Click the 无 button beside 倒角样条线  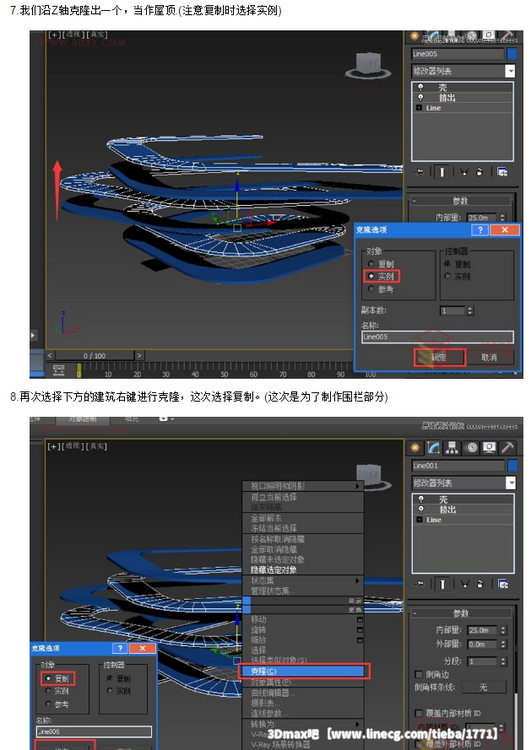[x=483, y=687]
